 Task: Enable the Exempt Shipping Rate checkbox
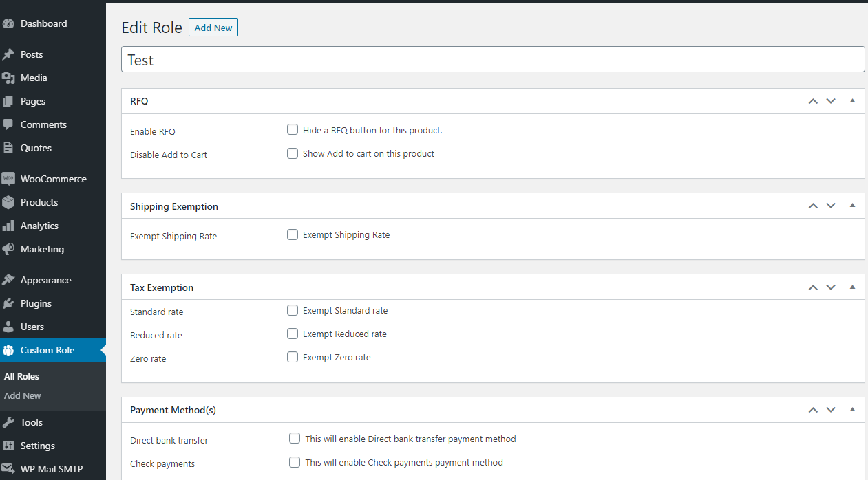(293, 234)
